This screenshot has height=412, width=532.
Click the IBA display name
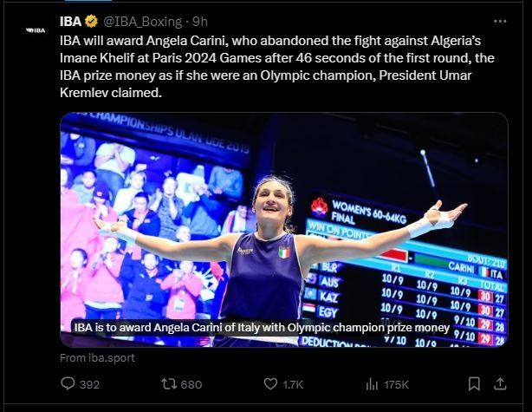tap(70, 21)
